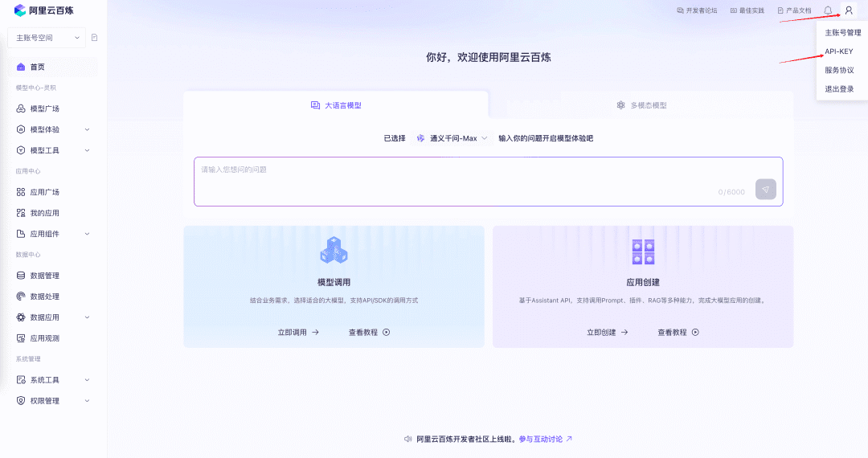
Task: Click the 数据处理 sidebar icon
Action: pyautogui.click(x=20, y=296)
